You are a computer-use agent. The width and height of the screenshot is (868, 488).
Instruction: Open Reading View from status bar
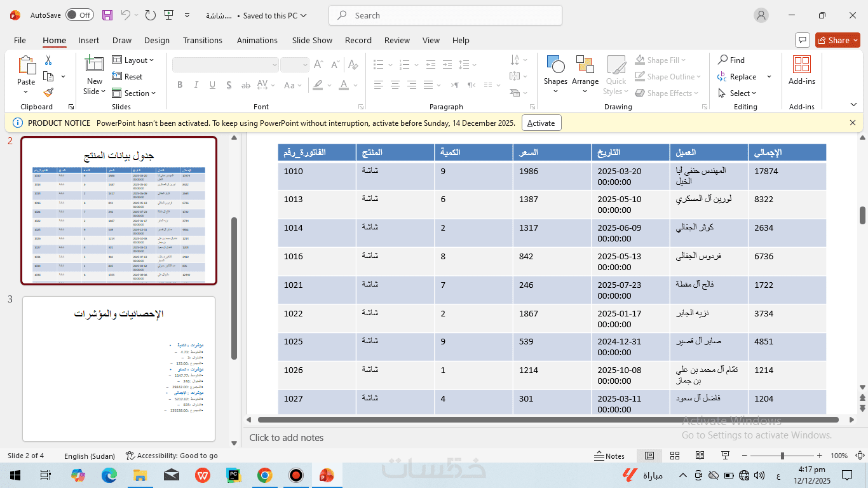click(700, 456)
